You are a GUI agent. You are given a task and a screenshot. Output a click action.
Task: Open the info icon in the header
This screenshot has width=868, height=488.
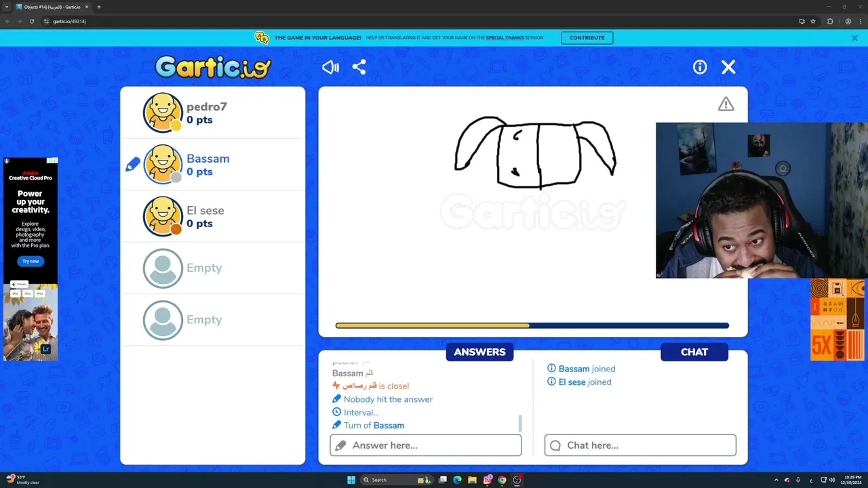coord(700,67)
